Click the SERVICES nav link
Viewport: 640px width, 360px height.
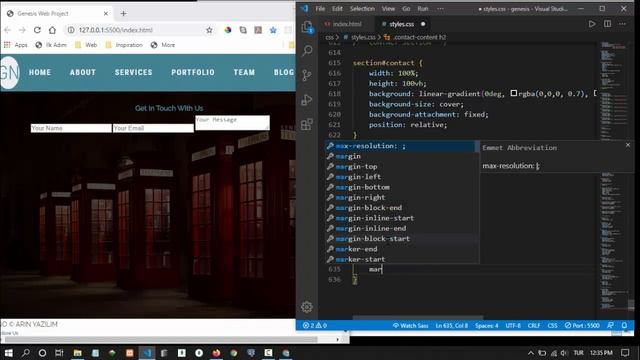pyautogui.click(x=133, y=72)
